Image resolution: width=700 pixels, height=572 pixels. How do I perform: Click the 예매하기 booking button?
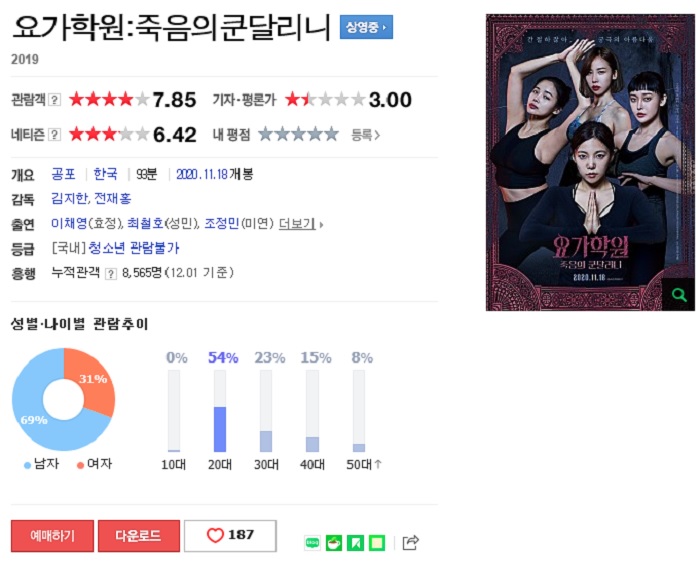52,535
